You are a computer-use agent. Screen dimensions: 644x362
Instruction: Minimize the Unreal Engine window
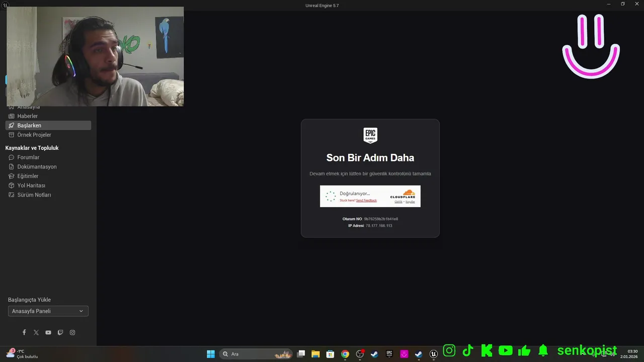click(609, 4)
